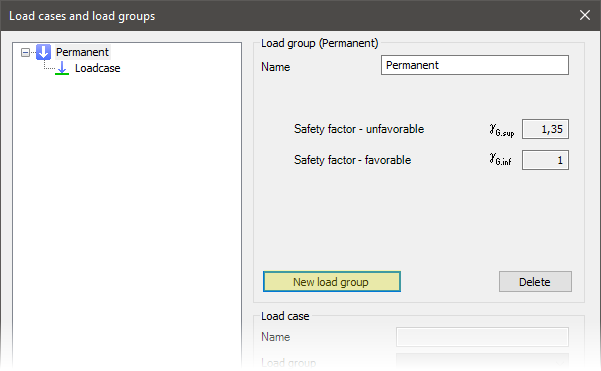Viewport: 601px width, 371px height.
Task: Click the Loadcase arrow icon in tree
Action: 62,68
